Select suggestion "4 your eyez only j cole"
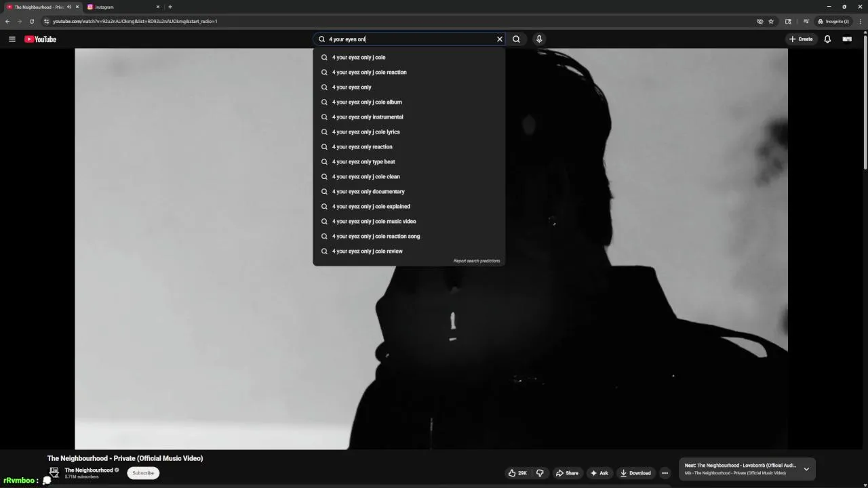This screenshot has height=488, width=868. coord(409,58)
